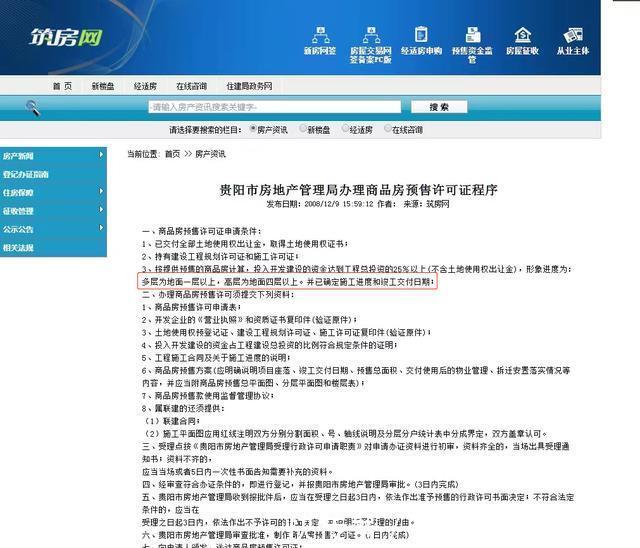The width and height of the screenshot is (640, 548).
Task: Open 在线咨询 in navigation bar
Action: [191, 86]
